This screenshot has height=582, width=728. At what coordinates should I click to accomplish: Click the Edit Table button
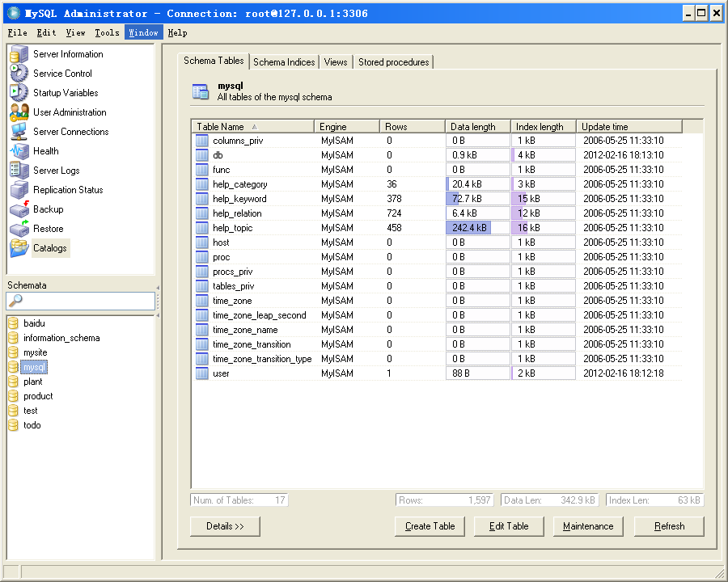click(x=509, y=526)
